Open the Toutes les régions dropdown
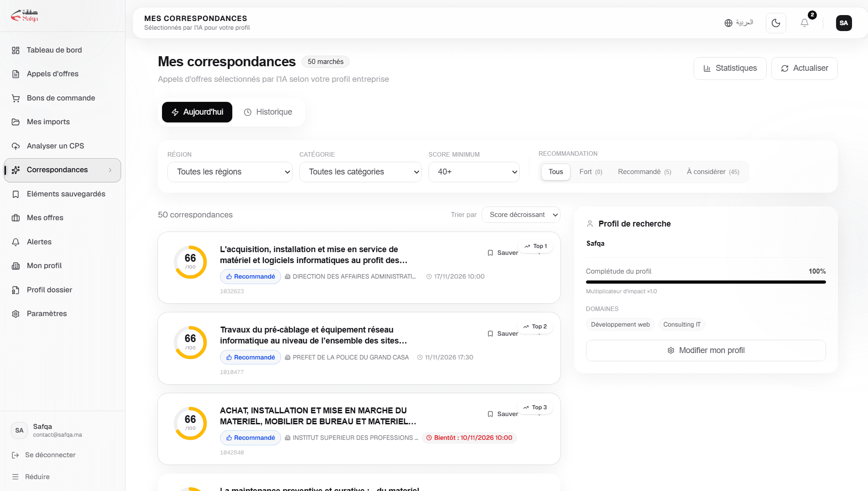Screen dimensions: 868x491 230,172
